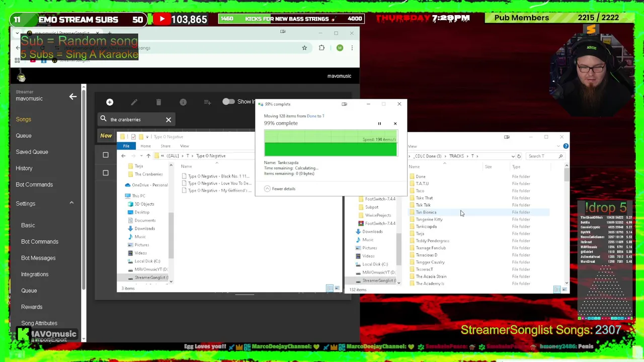Open the address history dropdown in right Explorer
The image size is (644, 362).
click(513, 156)
